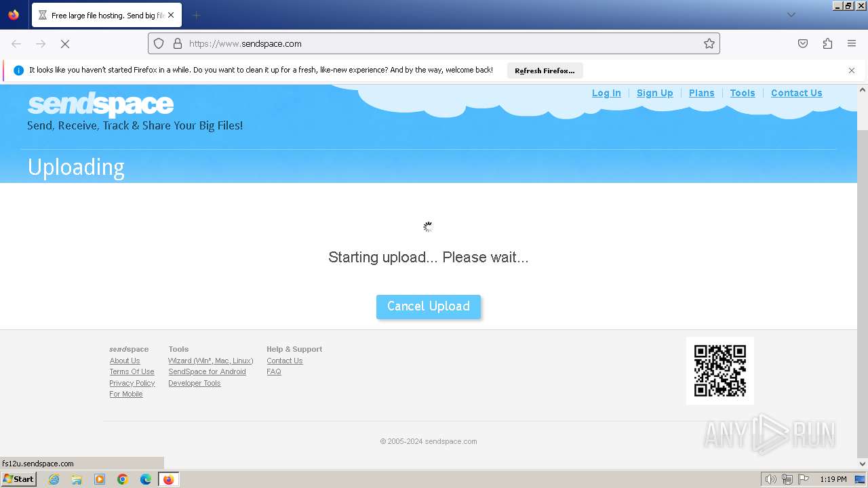
Task: Open the media player taskbar icon
Action: point(100,479)
